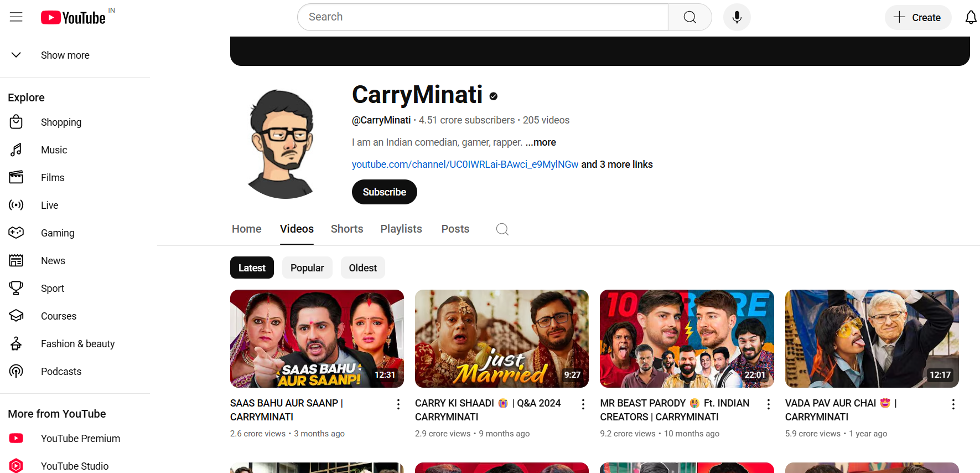Switch to the Home tab
This screenshot has width=980, height=473.
coord(246,229)
